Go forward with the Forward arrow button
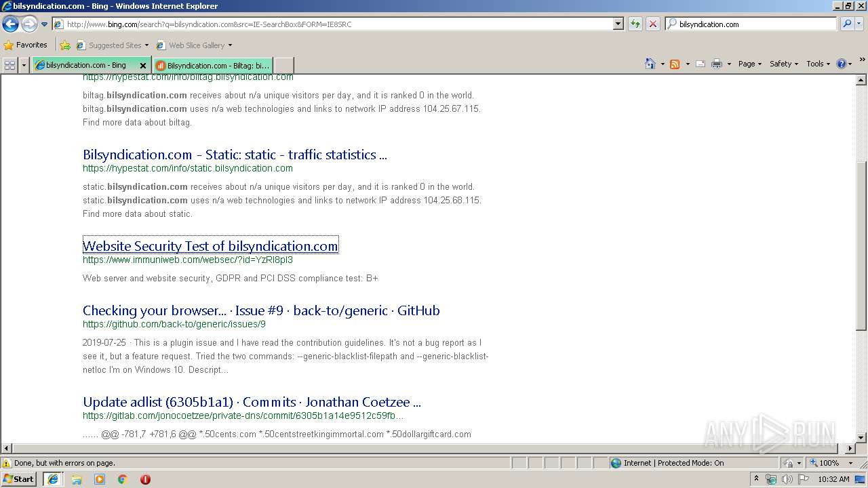This screenshot has width=868, height=488. [29, 24]
